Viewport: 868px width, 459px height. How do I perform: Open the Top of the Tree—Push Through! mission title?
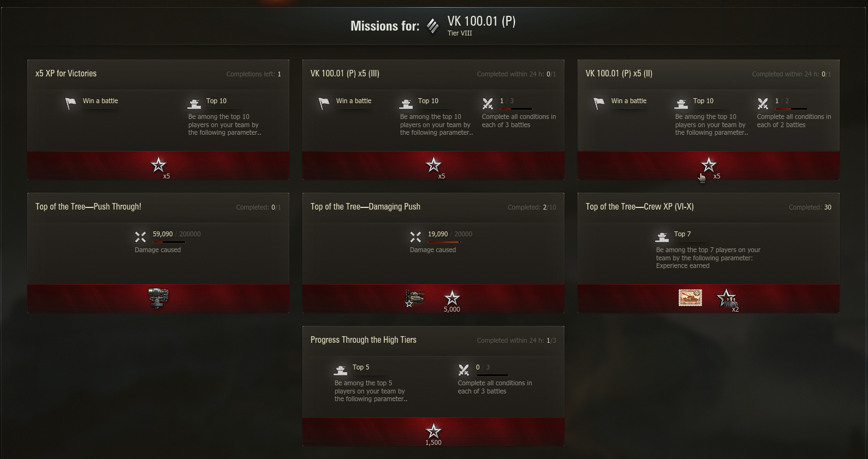pyautogui.click(x=88, y=207)
